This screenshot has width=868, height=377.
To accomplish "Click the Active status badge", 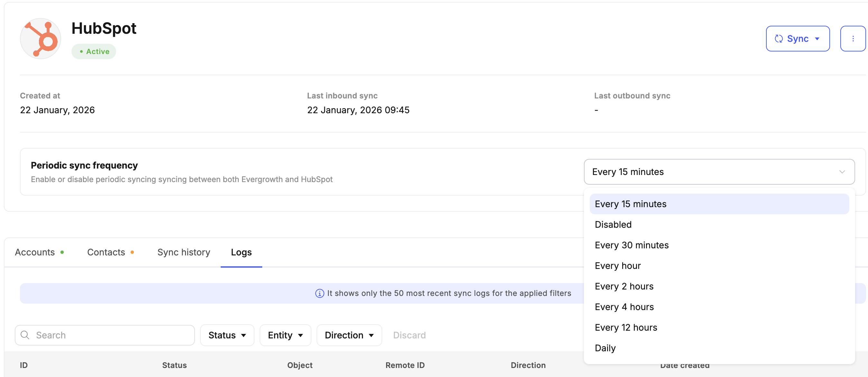I will [x=94, y=51].
